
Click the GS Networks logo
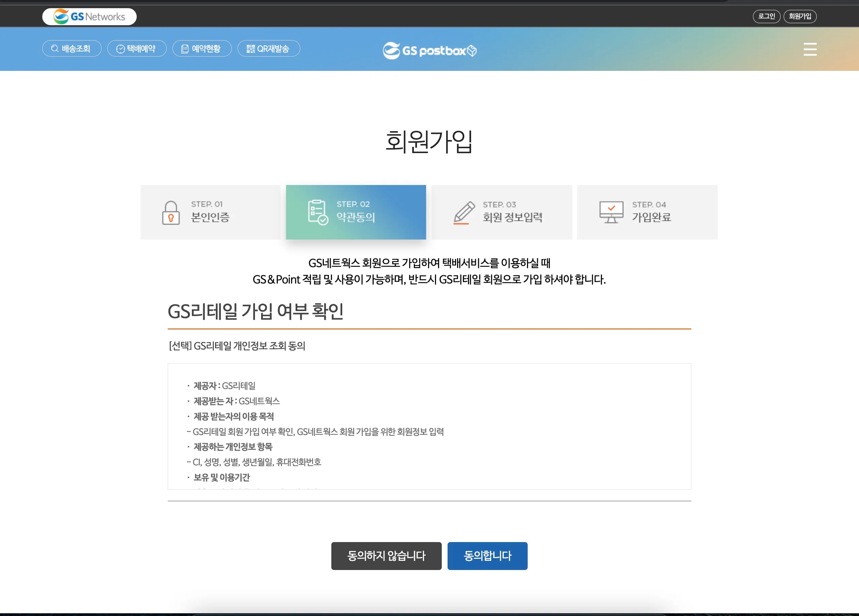click(x=89, y=17)
